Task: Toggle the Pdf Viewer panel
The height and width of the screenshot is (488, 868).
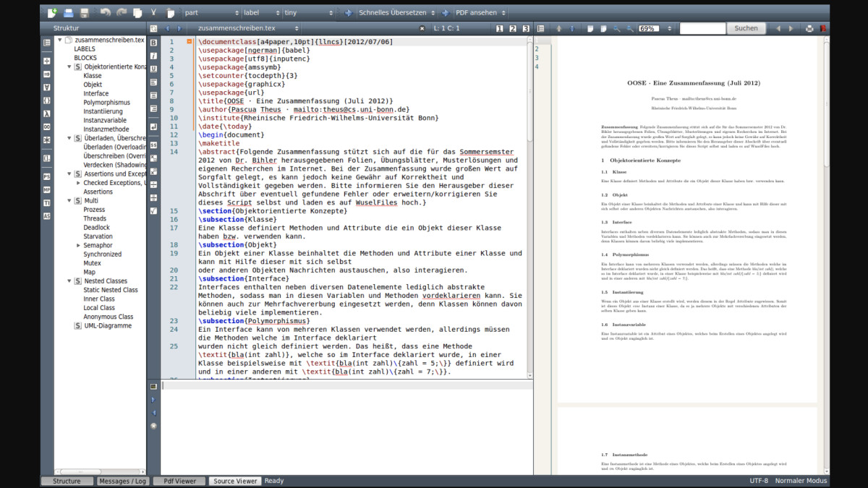Action: coord(179,481)
